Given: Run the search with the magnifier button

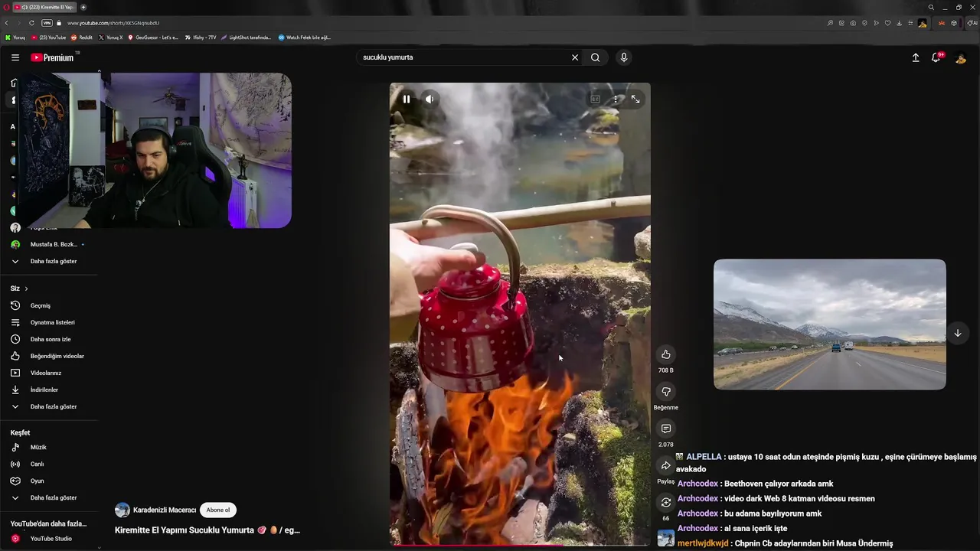Looking at the screenshot, I should [x=595, y=57].
